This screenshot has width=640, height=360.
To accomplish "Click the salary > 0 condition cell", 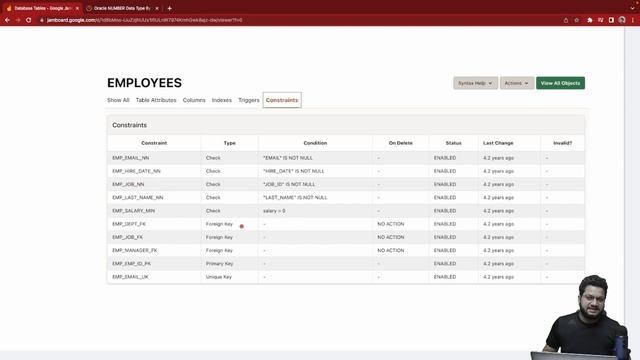I will coord(274,211).
